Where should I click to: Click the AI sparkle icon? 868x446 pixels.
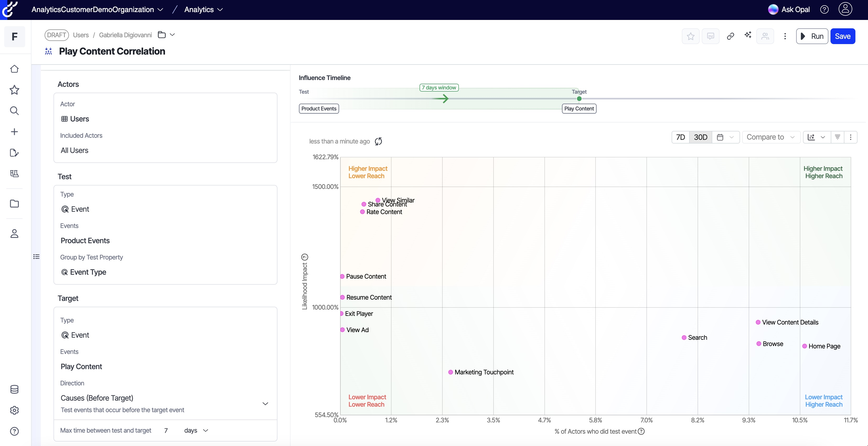[x=748, y=35]
